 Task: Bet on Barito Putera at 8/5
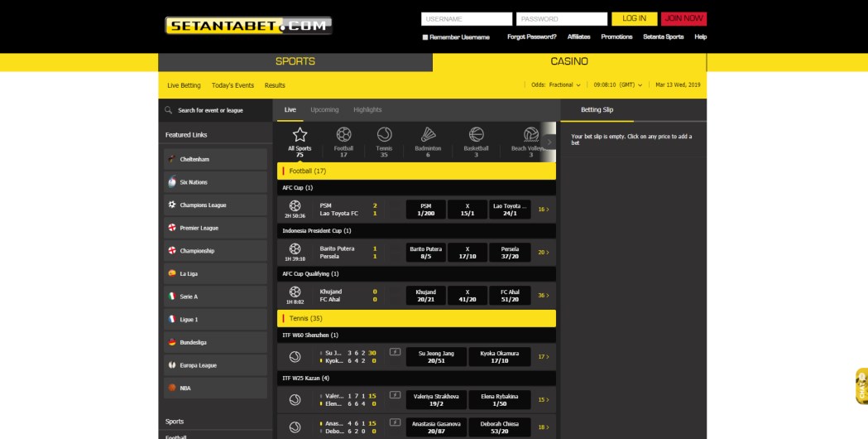tap(425, 253)
